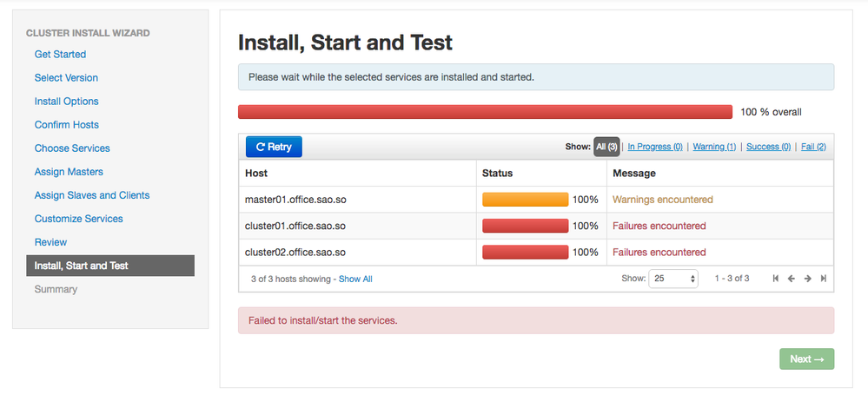Open Failures encountered message for cluster02

pyautogui.click(x=659, y=253)
